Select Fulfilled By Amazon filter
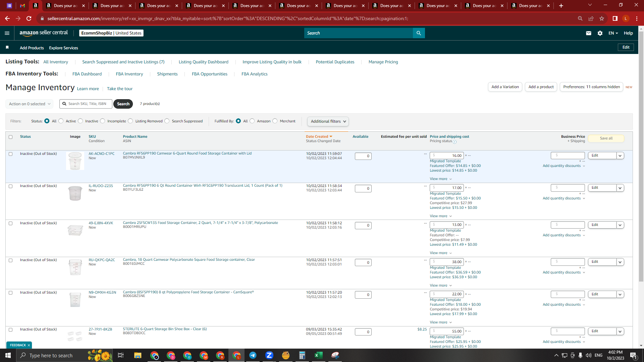The width and height of the screenshot is (644, 362). pyautogui.click(x=252, y=121)
